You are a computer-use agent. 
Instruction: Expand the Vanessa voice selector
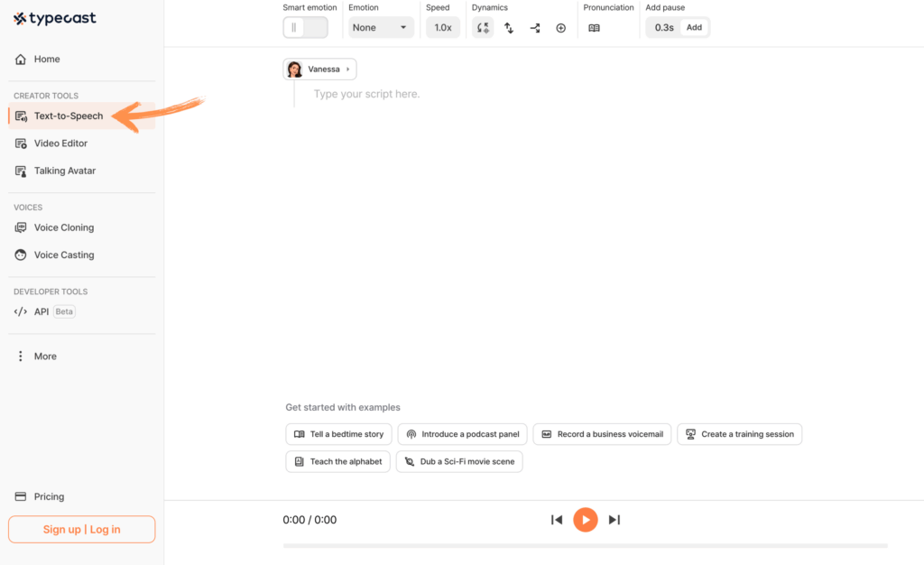pyautogui.click(x=320, y=69)
